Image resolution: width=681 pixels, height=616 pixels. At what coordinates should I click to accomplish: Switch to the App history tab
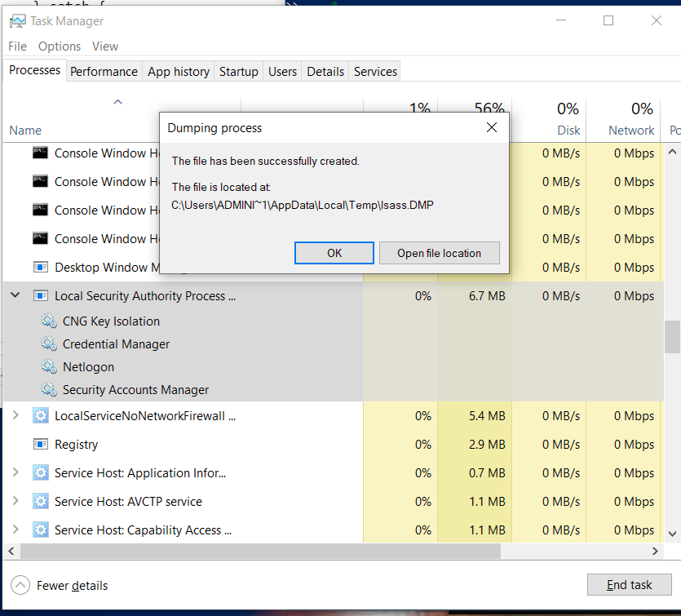[x=179, y=71]
